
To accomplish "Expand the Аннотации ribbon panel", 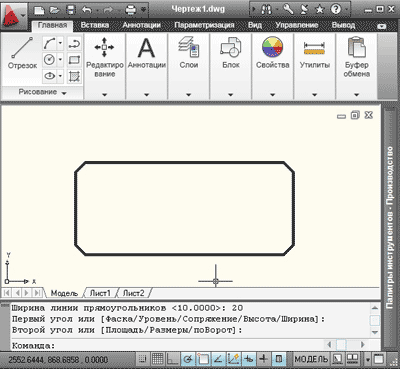I will 147,95.
